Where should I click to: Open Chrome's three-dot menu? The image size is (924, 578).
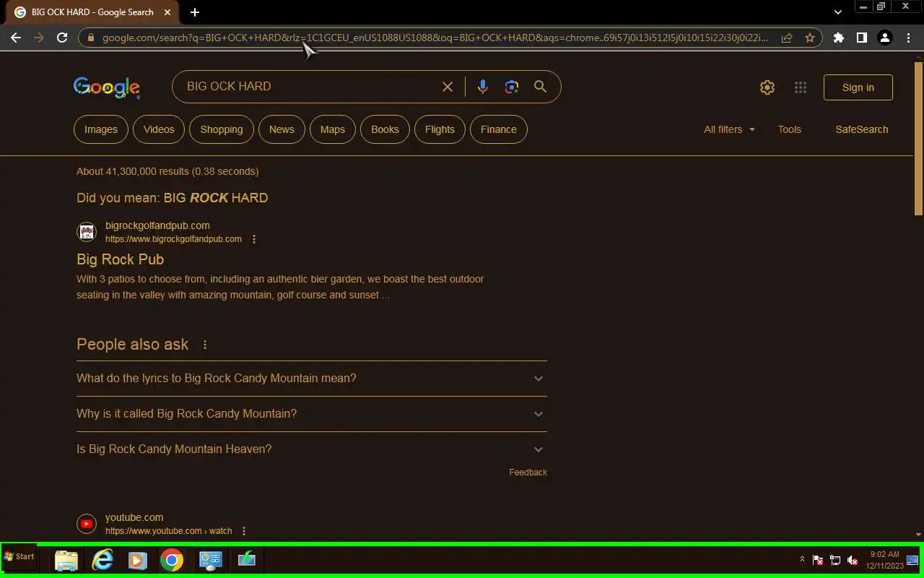(x=908, y=38)
